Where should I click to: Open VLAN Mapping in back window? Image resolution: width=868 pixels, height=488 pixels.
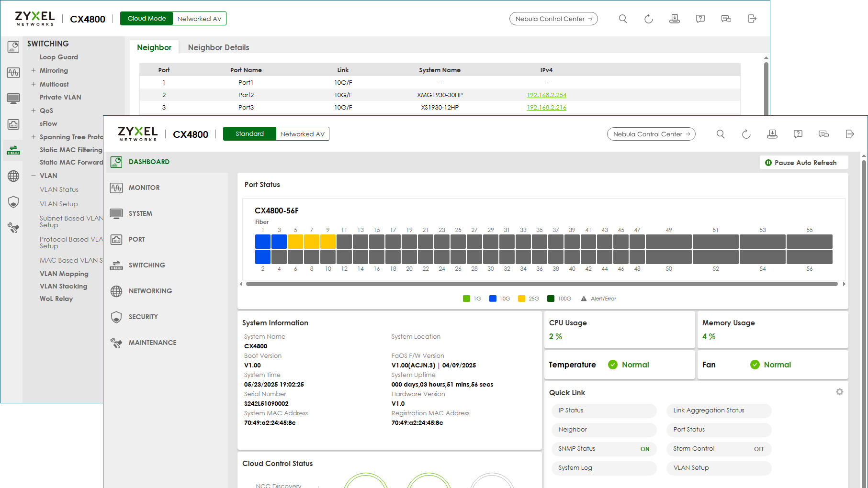click(x=64, y=274)
